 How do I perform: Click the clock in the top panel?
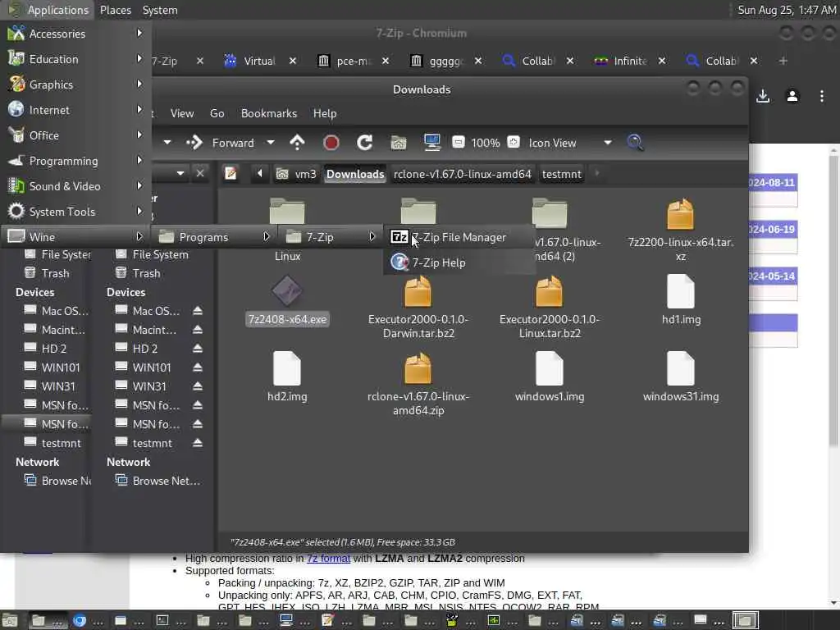pos(787,10)
